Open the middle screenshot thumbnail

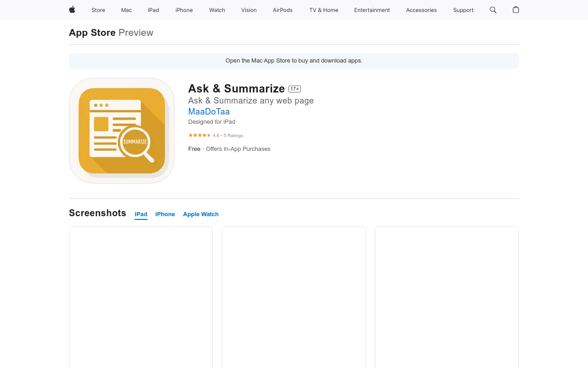(294, 297)
